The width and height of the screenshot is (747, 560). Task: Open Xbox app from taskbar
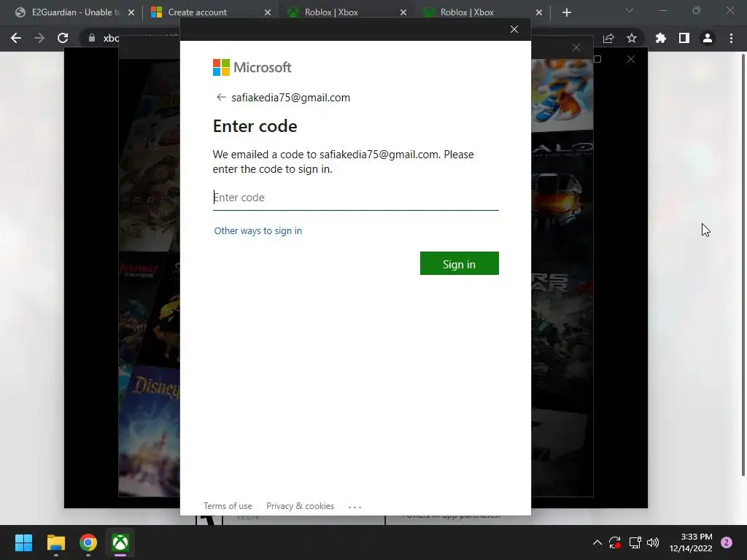120,542
